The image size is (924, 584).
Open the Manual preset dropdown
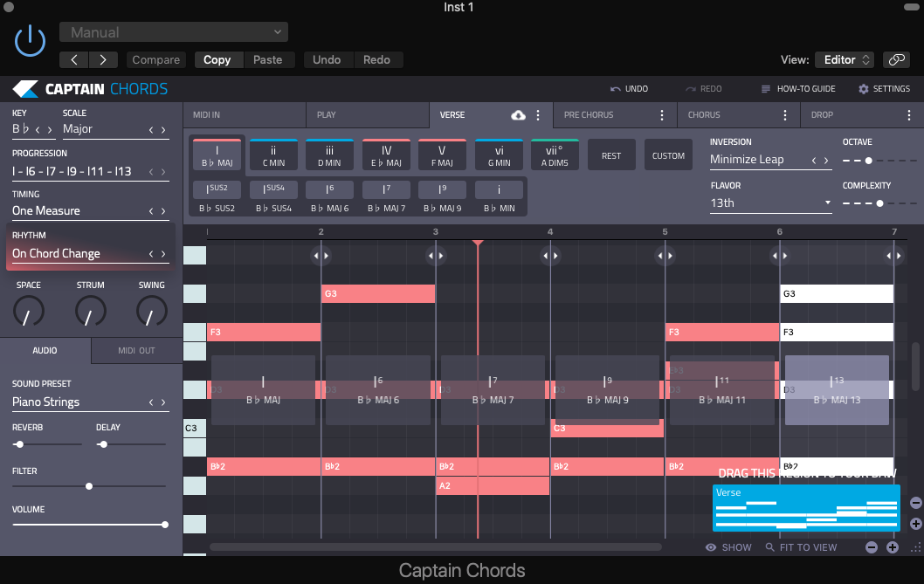click(x=174, y=31)
